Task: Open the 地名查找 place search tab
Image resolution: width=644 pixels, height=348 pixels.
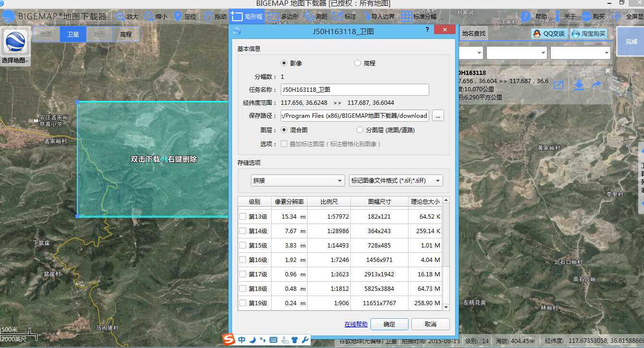Action: point(473,34)
